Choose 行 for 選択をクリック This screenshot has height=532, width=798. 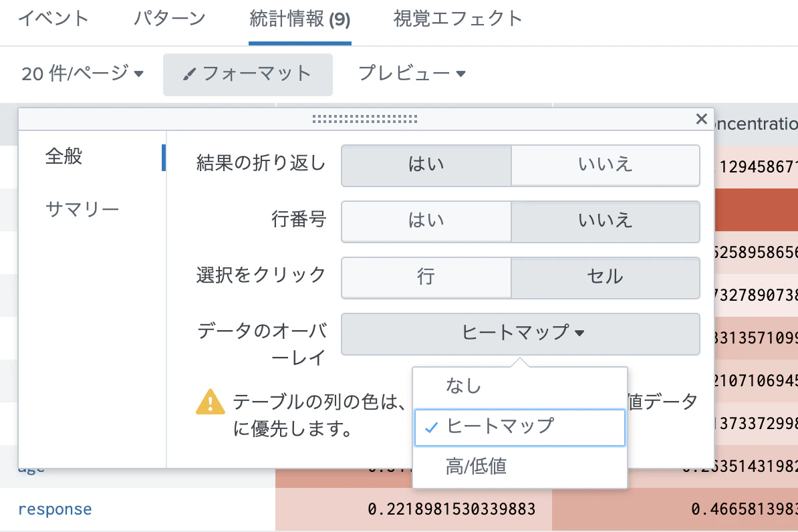(426, 277)
